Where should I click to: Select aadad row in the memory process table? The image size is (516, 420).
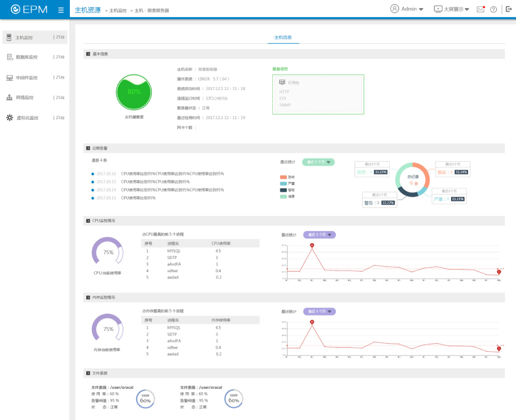[x=200, y=354]
